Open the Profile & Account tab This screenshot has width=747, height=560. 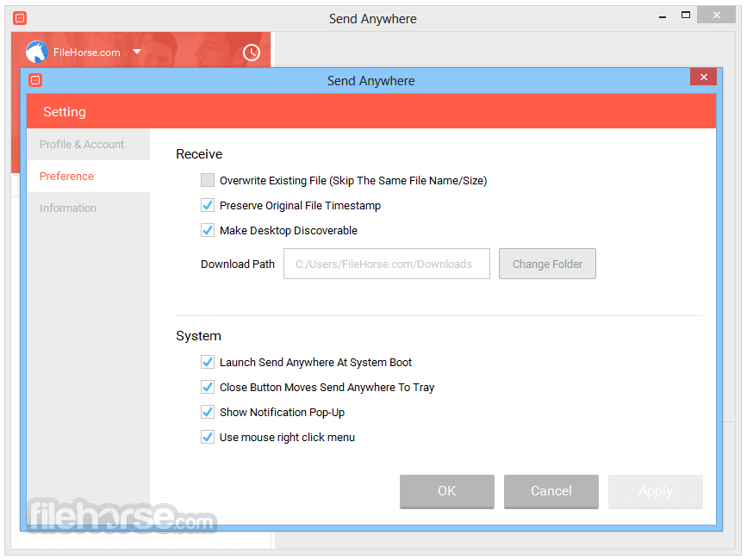click(88, 144)
